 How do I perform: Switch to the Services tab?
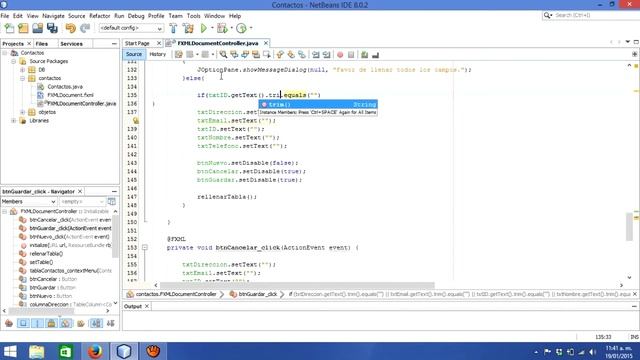coord(71,44)
